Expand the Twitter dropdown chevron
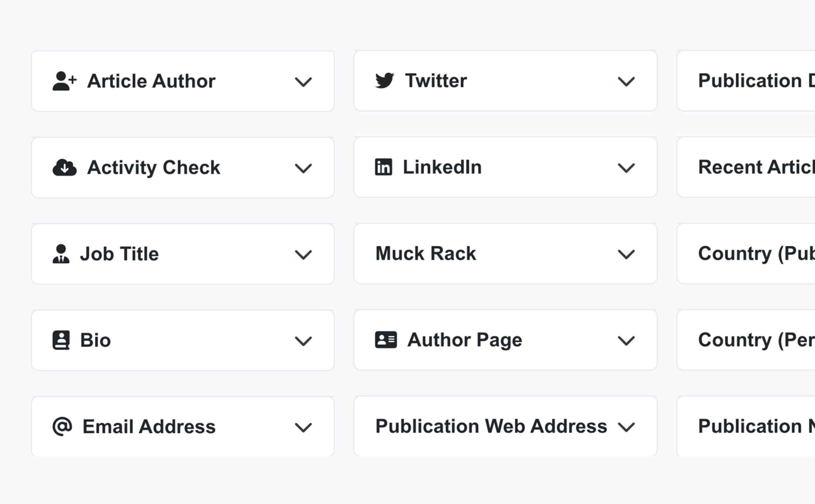The width and height of the screenshot is (815, 504). pos(626,81)
